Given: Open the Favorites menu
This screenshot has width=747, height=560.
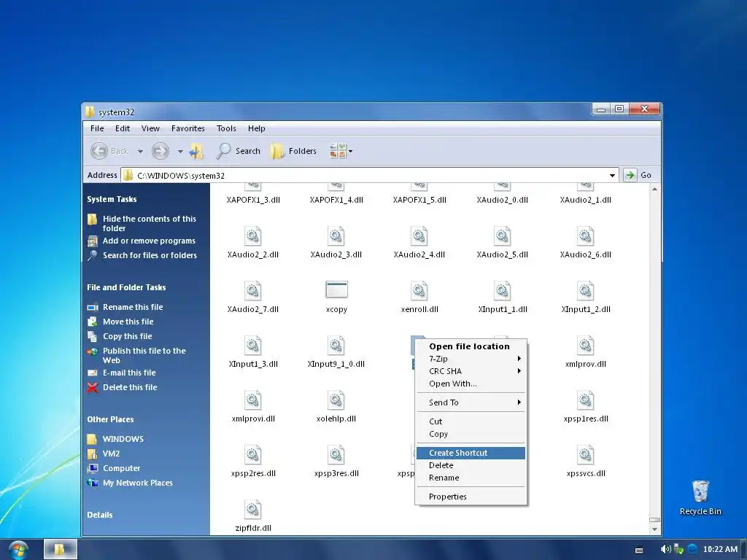Looking at the screenshot, I should (187, 128).
